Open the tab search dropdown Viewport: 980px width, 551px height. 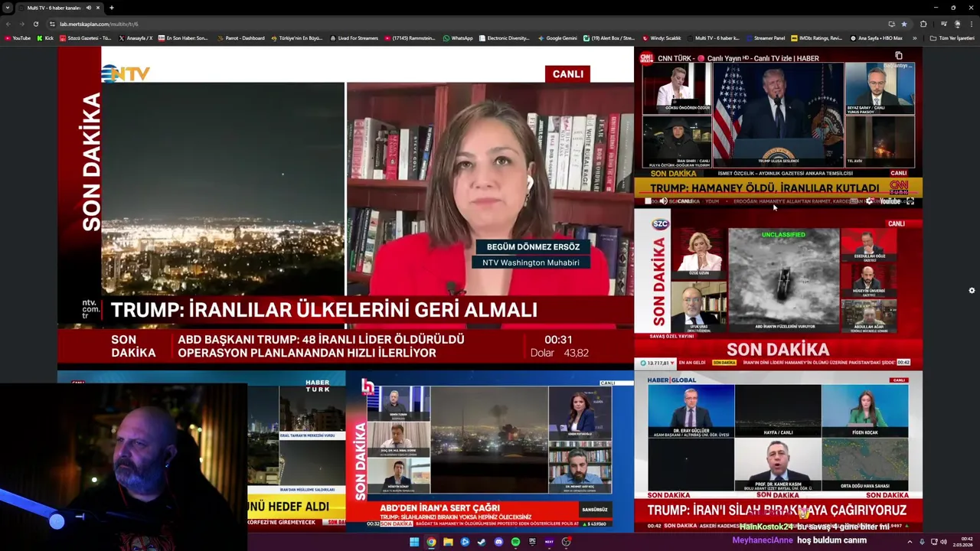(8, 8)
